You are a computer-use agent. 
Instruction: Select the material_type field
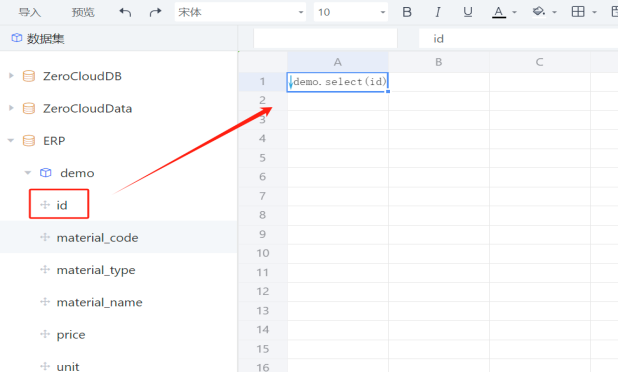coord(96,270)
